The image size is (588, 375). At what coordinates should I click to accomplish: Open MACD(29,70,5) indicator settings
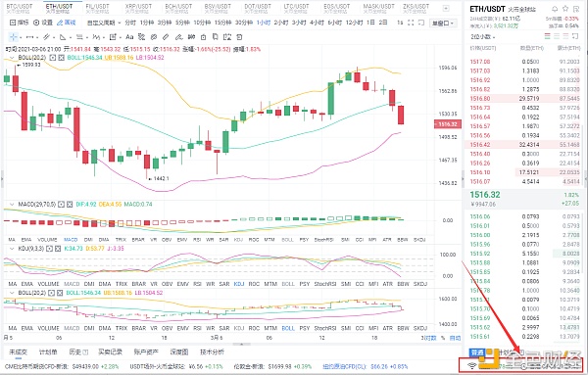click(x=62, y=205)
